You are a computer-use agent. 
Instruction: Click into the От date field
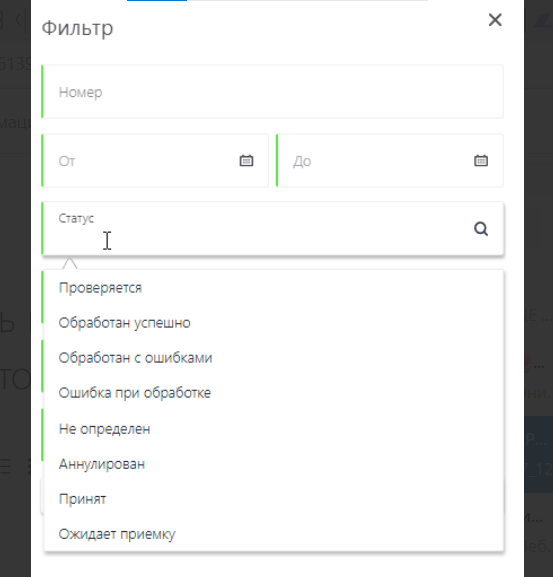(x=155, y=160)
